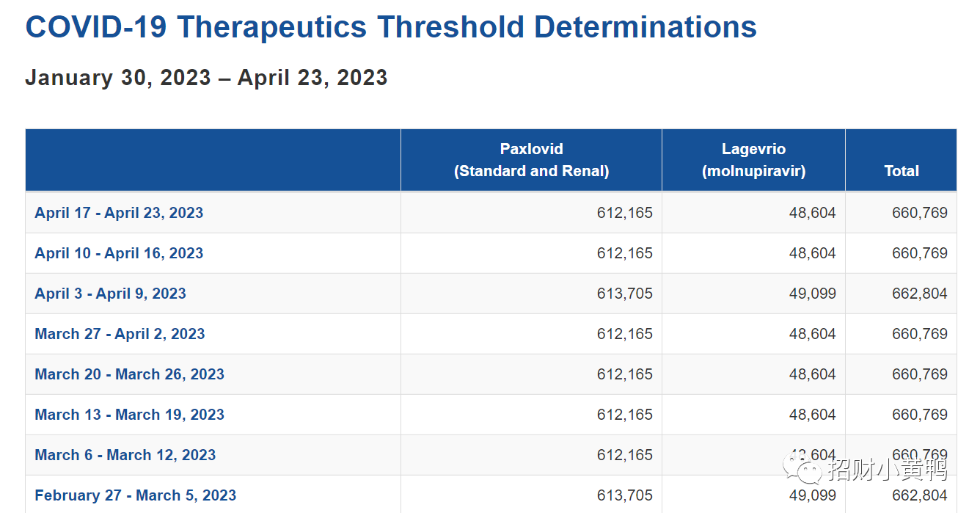Click the Paxlovid (Standard and Renal) column header
The image size is (980, 513).
[x=531, y=160]
